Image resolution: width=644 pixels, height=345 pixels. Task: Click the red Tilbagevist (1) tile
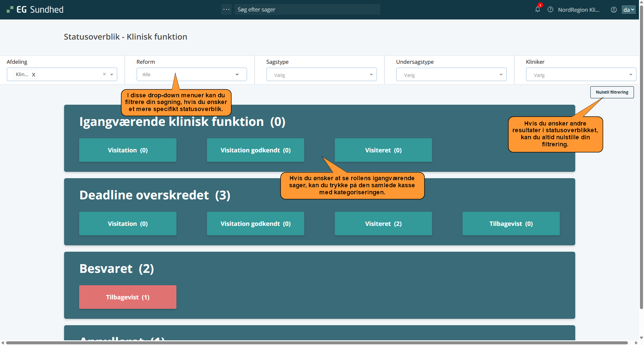click(128, 297)
